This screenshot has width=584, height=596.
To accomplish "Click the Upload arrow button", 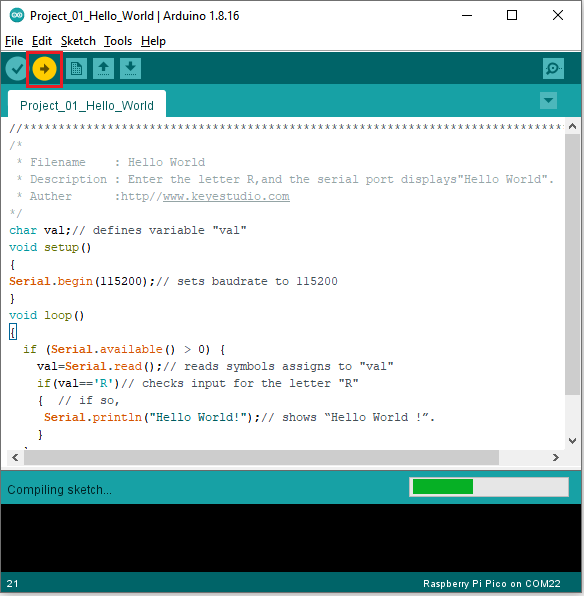I will tap(44, 69).
